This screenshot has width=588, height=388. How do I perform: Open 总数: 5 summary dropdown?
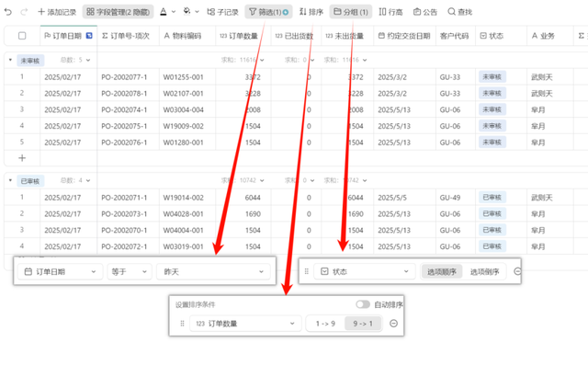pyautogui.click(x=75, y=60)
